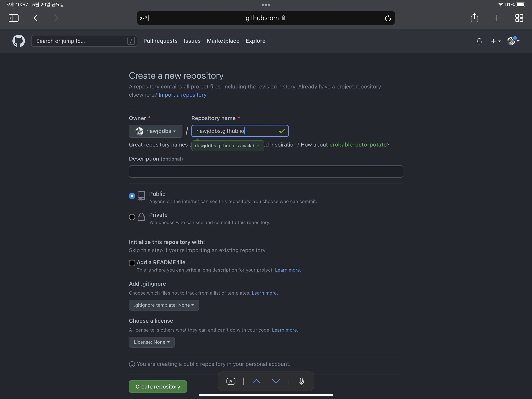Tap the three-dot multitasking menu
This screenshot has height=399, width=532.
266,5
